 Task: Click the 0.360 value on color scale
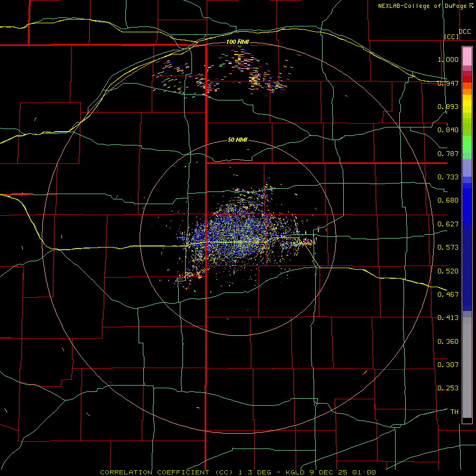pos(448,341)
